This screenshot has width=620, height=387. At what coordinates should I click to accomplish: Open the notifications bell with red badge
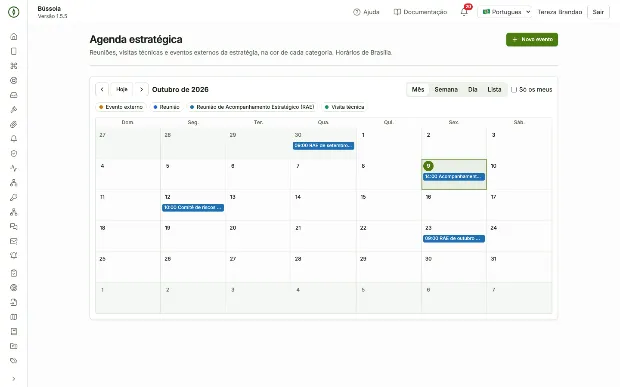point(465,12)
